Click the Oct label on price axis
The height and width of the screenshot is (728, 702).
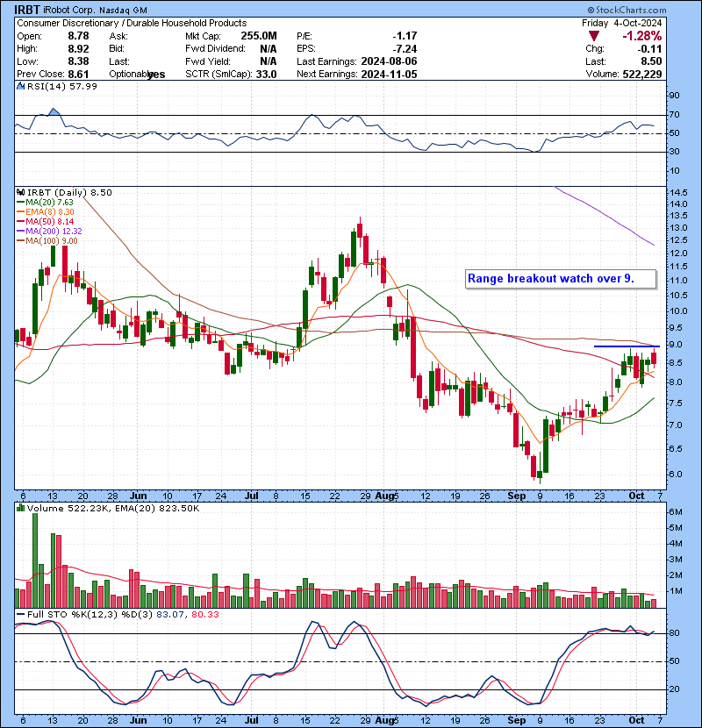(636, 496)
